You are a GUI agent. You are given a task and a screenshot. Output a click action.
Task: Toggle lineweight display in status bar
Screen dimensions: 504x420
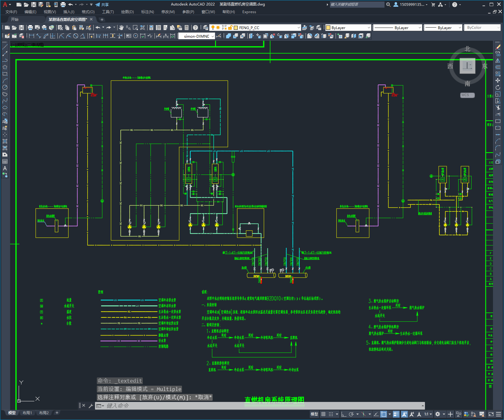396,414
